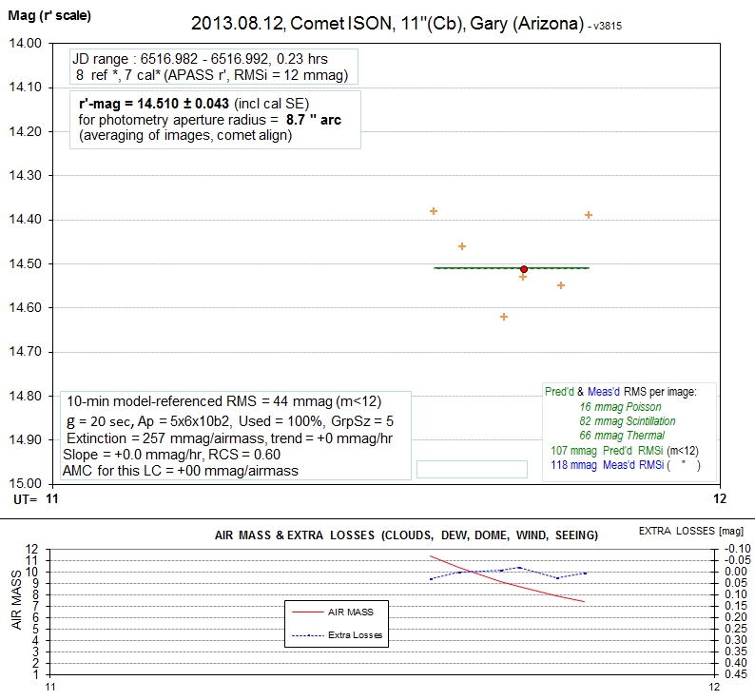This screenshot has width=755, height=700.
Task: Click the "-0.10" right axis tick label
Action: (737, 549)
